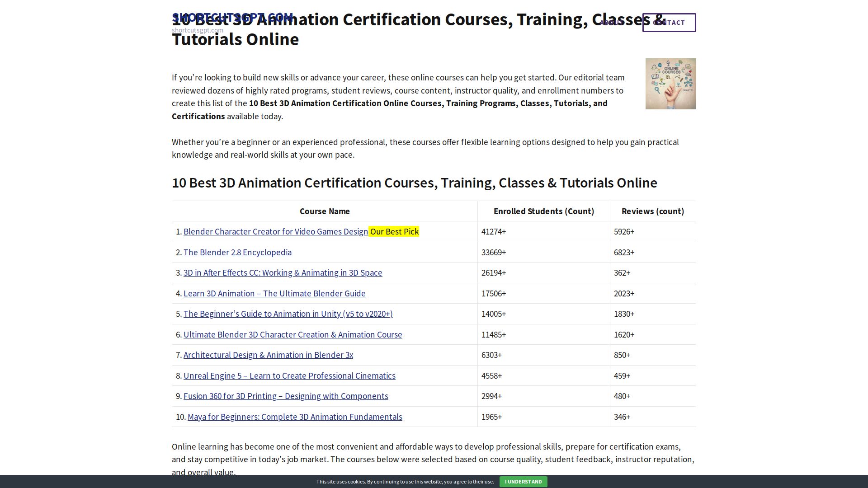Click the 41274+ enrolled students cell
Viewport: 868px width, 488px height.
point(544,232)
